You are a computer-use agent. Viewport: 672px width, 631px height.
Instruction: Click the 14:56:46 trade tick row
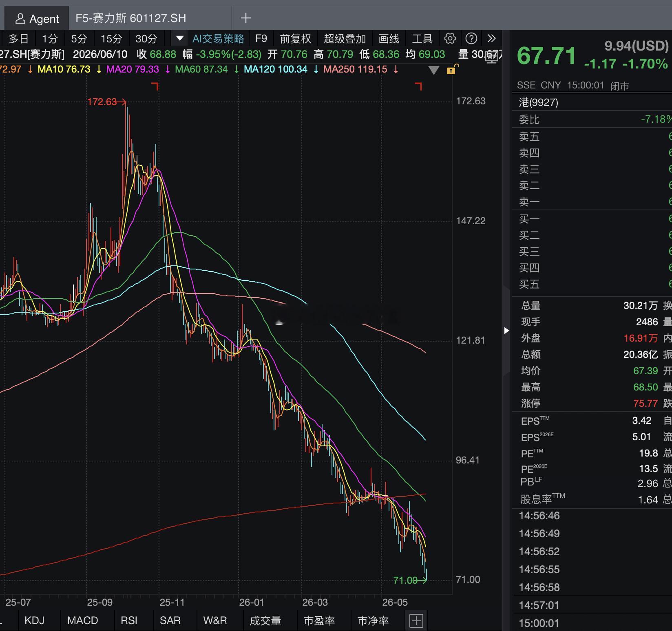click(592, 516)
